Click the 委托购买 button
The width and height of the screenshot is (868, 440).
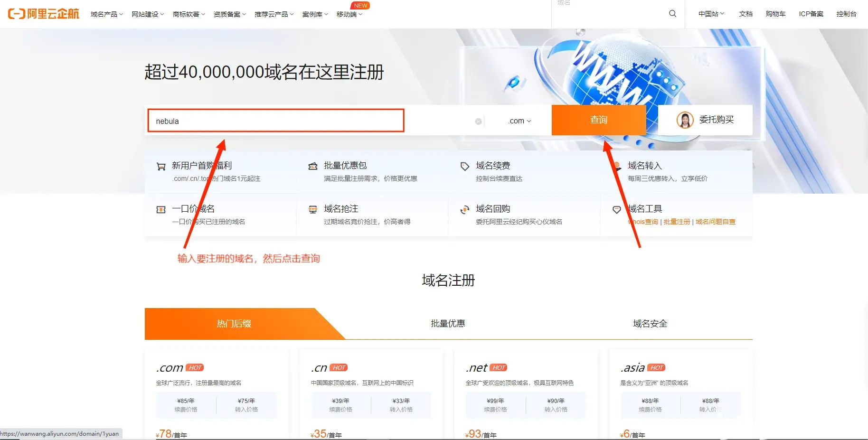coord(705,120)
